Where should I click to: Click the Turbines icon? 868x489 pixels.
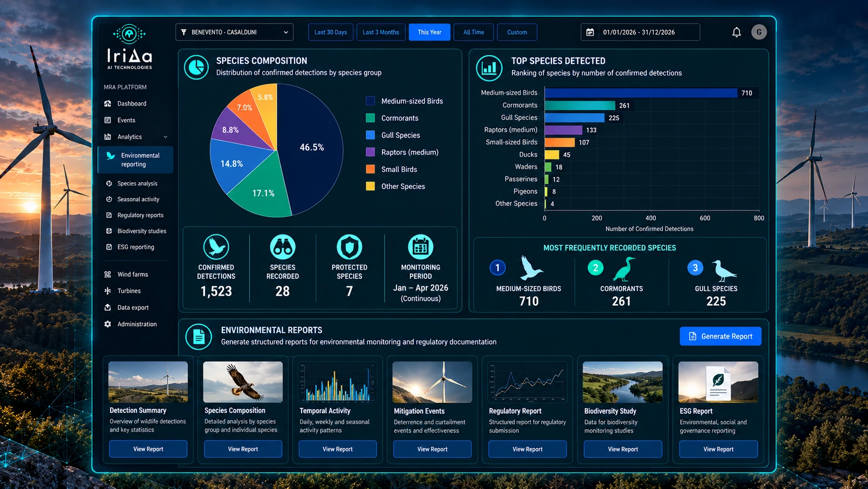108,291
